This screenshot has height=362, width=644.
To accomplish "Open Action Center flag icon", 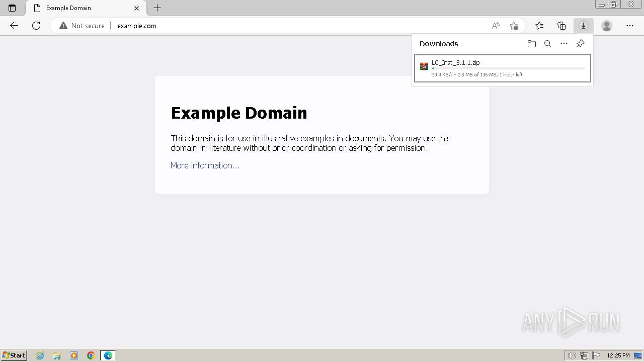I will tap(596, 355).
